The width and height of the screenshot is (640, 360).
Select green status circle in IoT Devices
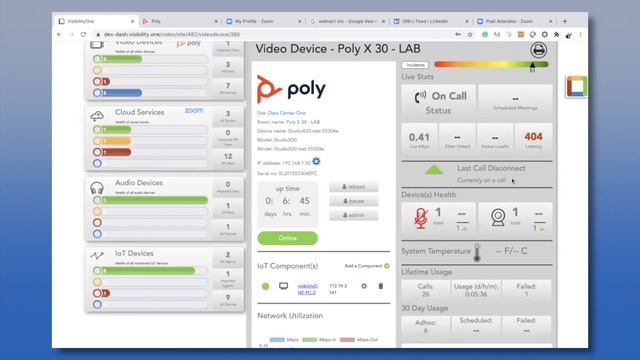97,271
